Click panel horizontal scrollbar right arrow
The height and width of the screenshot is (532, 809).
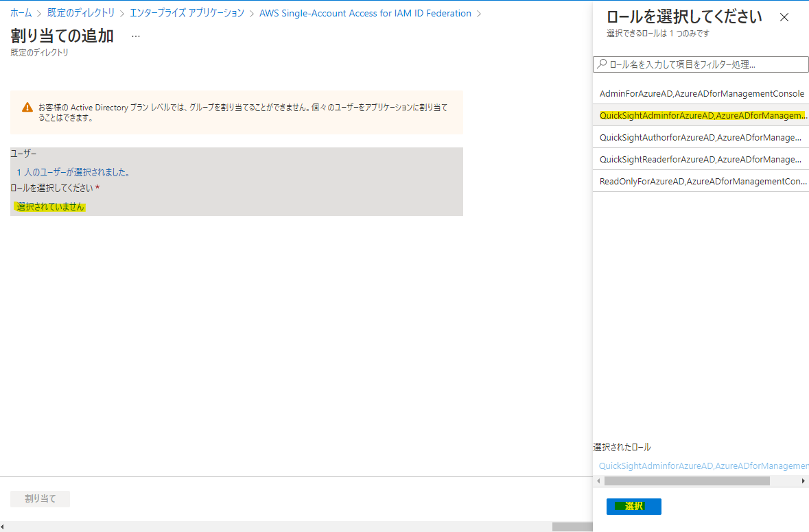click(x=804, y=481)
